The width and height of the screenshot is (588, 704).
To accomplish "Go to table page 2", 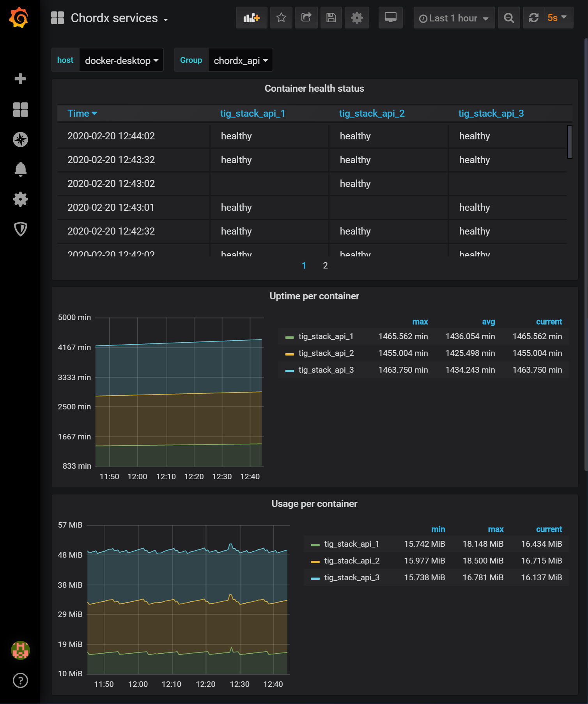I will tap(325, 266).
